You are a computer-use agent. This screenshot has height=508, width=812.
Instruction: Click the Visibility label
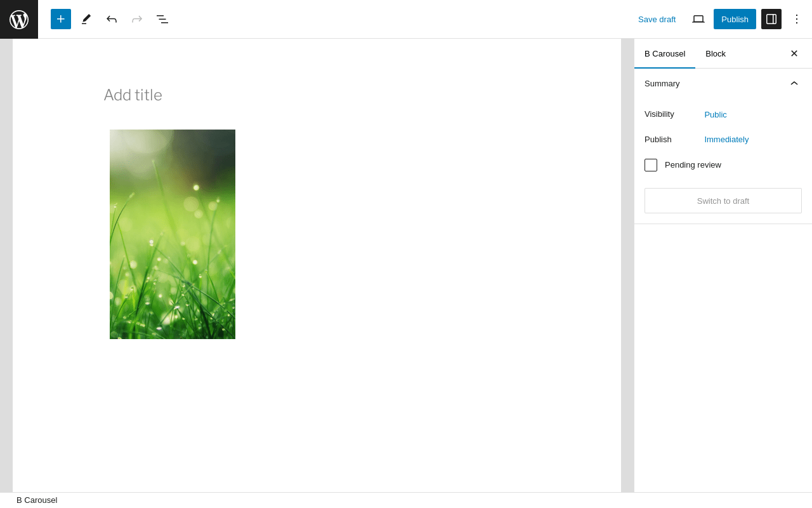coord(659,114)
